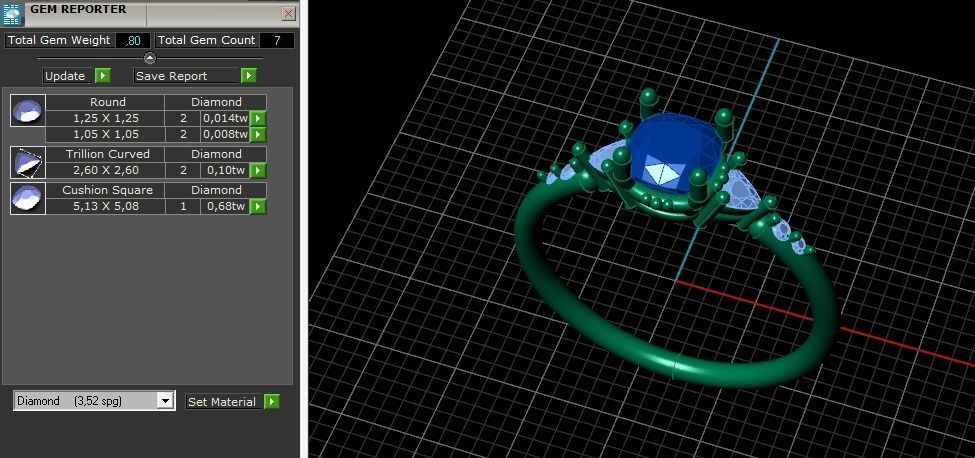Click the Diamond material cell for Round
Image resolution: width=975 pixels, height=458 pixels.
(216, 102)
